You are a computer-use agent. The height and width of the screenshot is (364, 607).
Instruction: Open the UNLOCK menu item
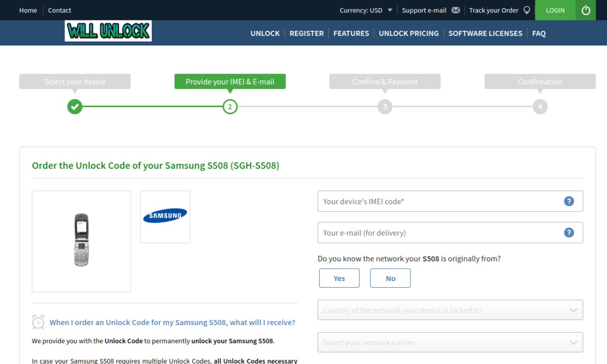pyautogui.click(x=265, y=33)
